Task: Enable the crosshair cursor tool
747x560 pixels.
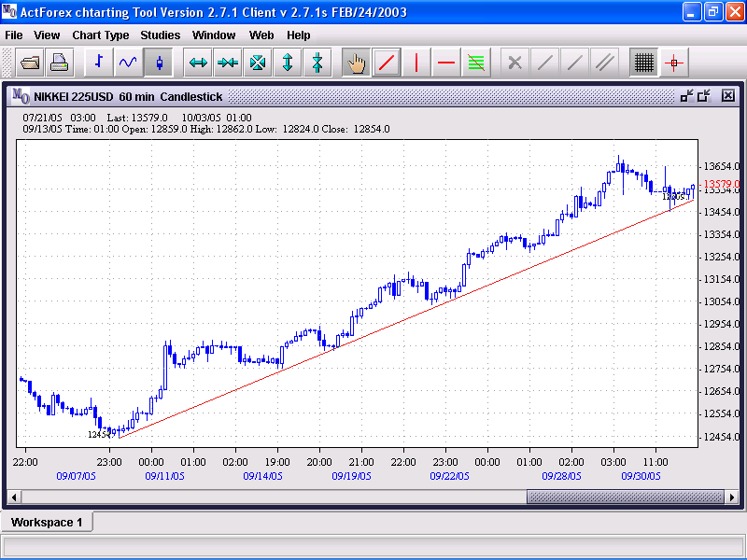Action: [674, 63]
